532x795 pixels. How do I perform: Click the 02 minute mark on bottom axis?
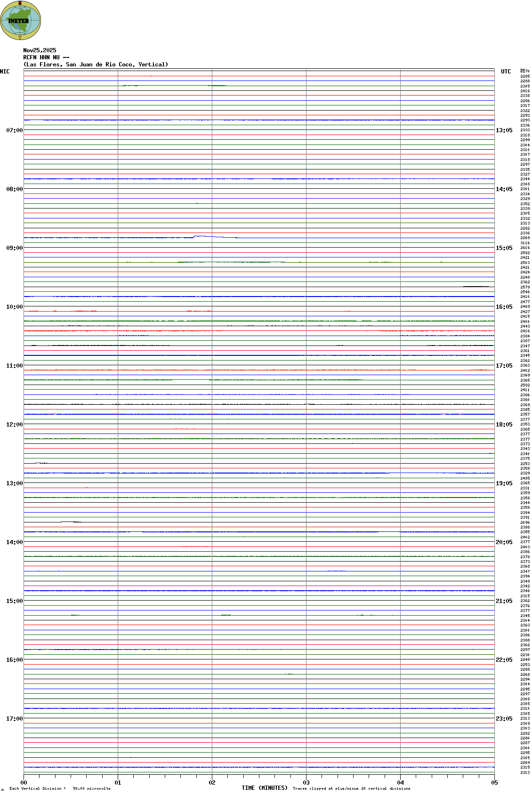point(212,783)
